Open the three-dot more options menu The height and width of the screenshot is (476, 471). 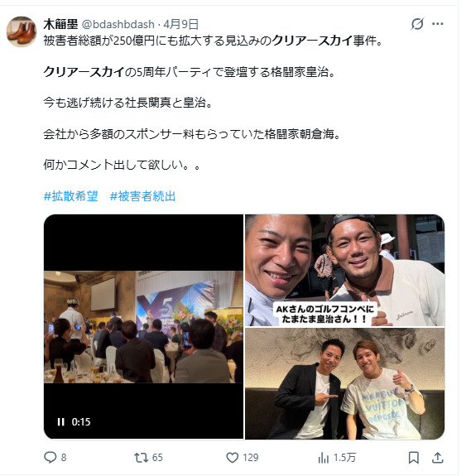(x=437, y=24)
